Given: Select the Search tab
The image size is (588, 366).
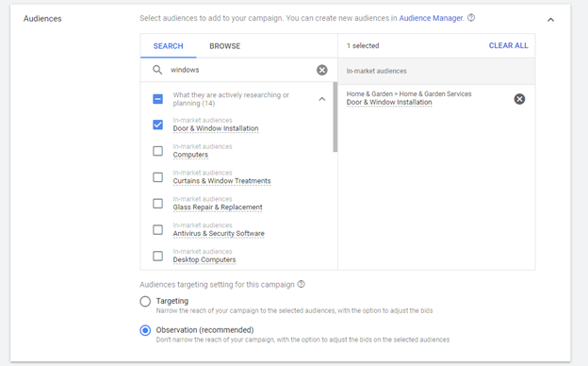Looking at the screenshot, I should (168, 46).
